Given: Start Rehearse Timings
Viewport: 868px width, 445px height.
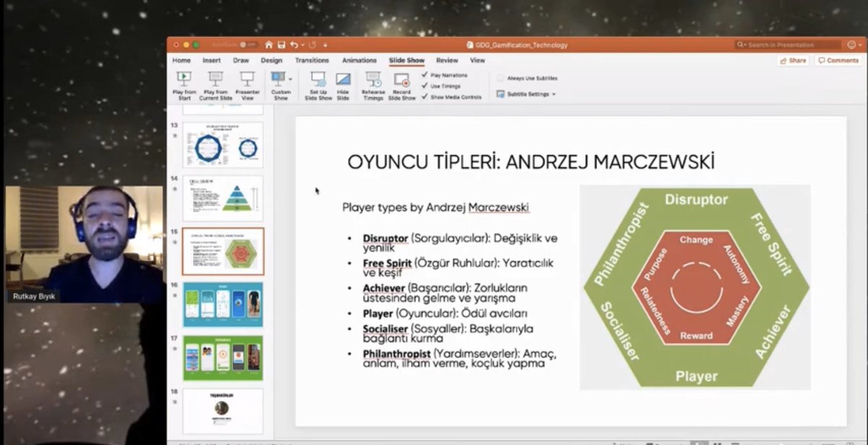Looking at the screenshot, I should click(373, 85).
